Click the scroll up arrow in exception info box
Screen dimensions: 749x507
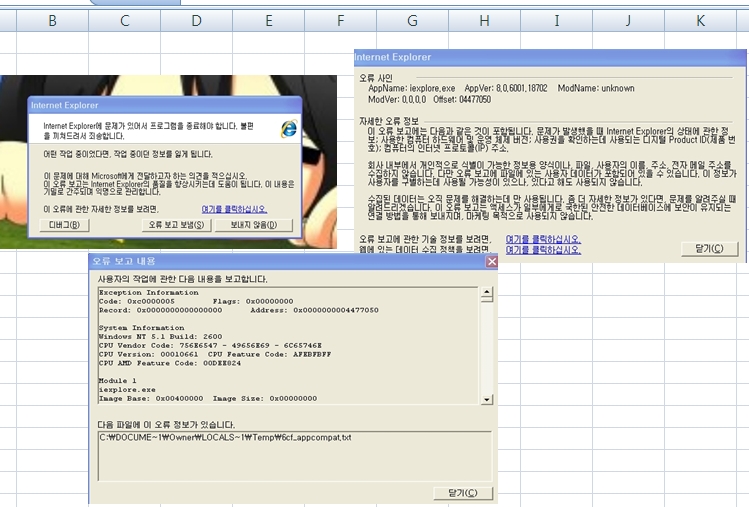pyautogui.click(x=487, y=292)
